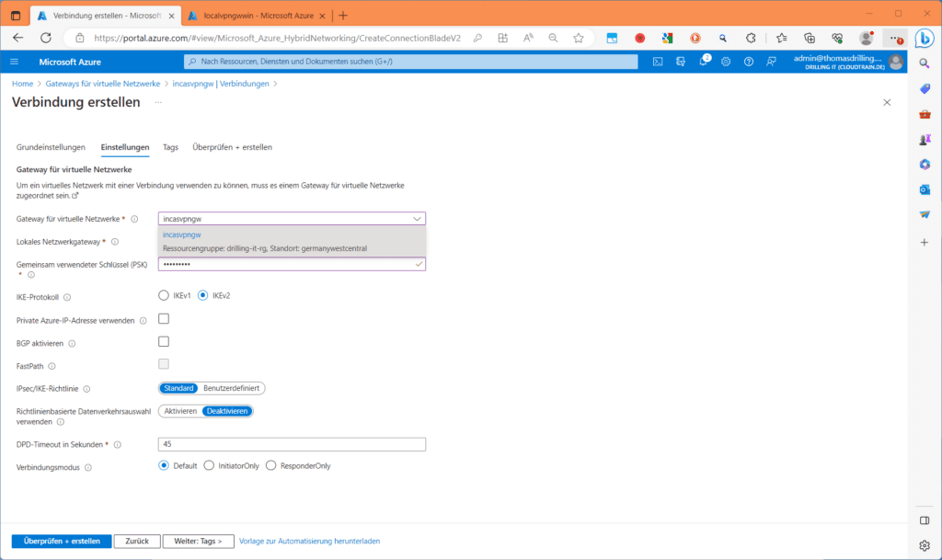Open the Outlook icon in the Edge sidebar

coord(925,189)
